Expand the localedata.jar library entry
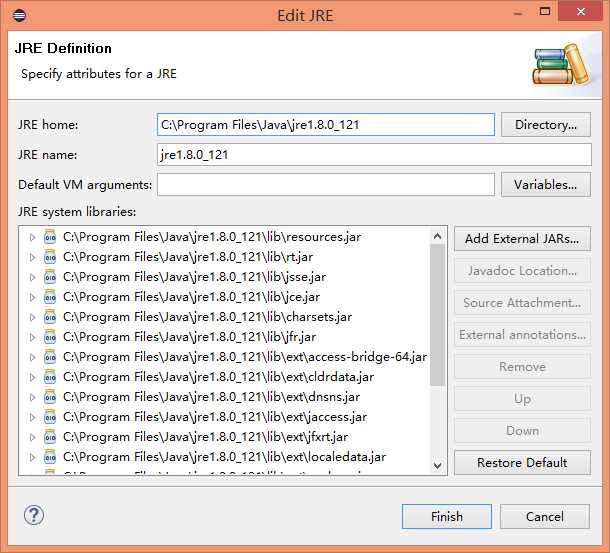610x553 pixels. (32, 457)
